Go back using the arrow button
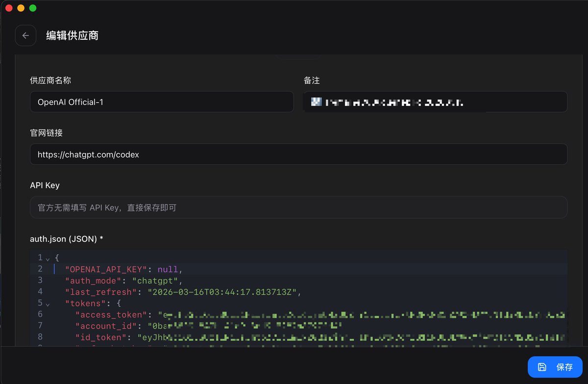 click(25, 35)
